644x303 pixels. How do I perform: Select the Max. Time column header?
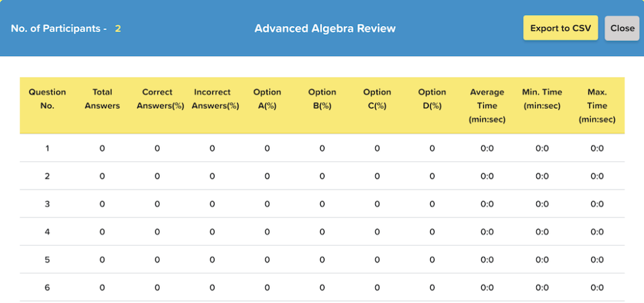[597, 106]
